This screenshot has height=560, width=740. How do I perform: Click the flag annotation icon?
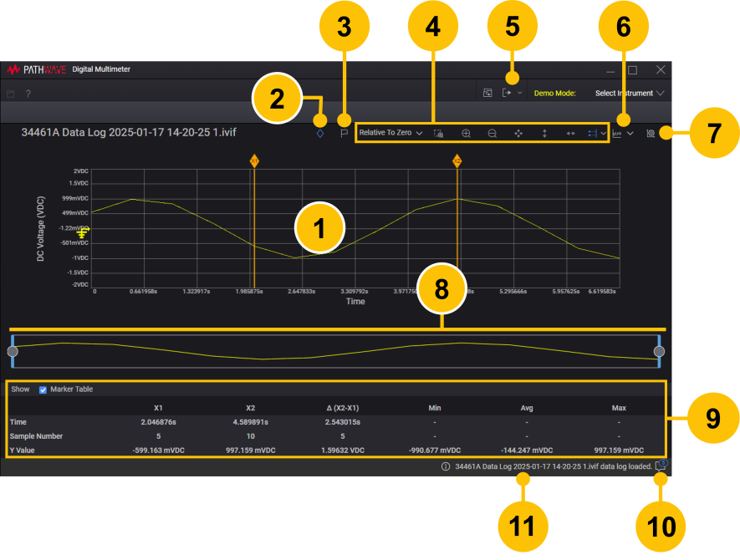pyautogui.click(x=344, y=134)
